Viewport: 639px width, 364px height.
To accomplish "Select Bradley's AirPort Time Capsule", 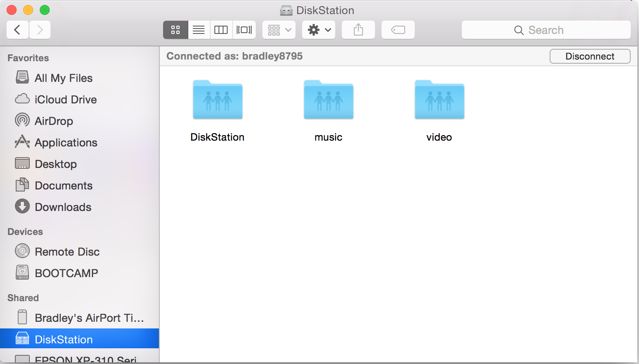I will 79,318.
